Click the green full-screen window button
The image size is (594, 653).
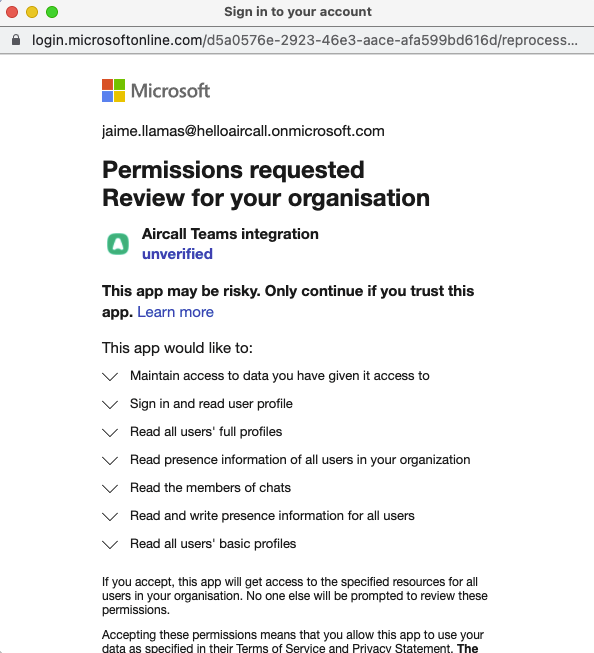click(x=52, y=12)
